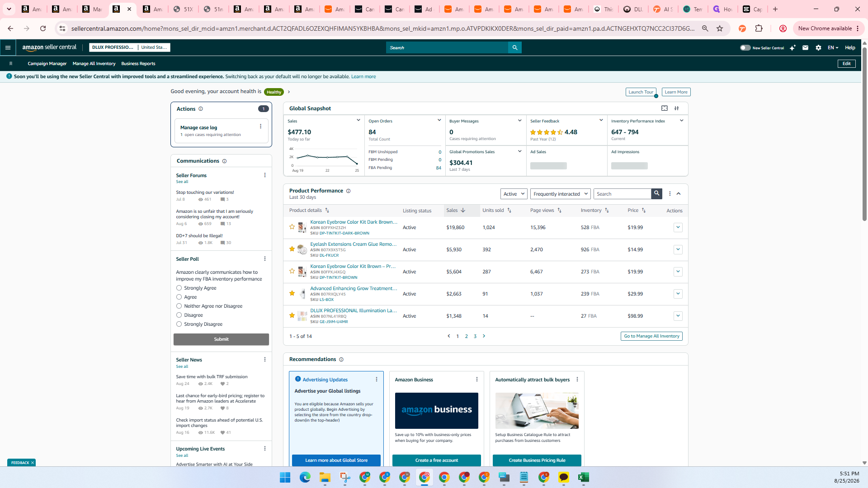Open the Help menu
The height and width of the screenshot is (488, 868).
tap(850, 47)
